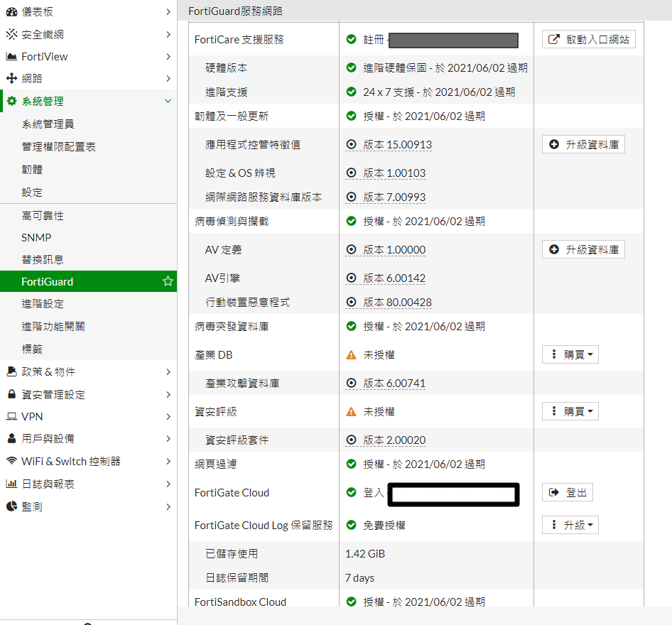Expand the WiFi & Switch 控制器 chevron
Viewport: 672px width, 625px height.
168,462
